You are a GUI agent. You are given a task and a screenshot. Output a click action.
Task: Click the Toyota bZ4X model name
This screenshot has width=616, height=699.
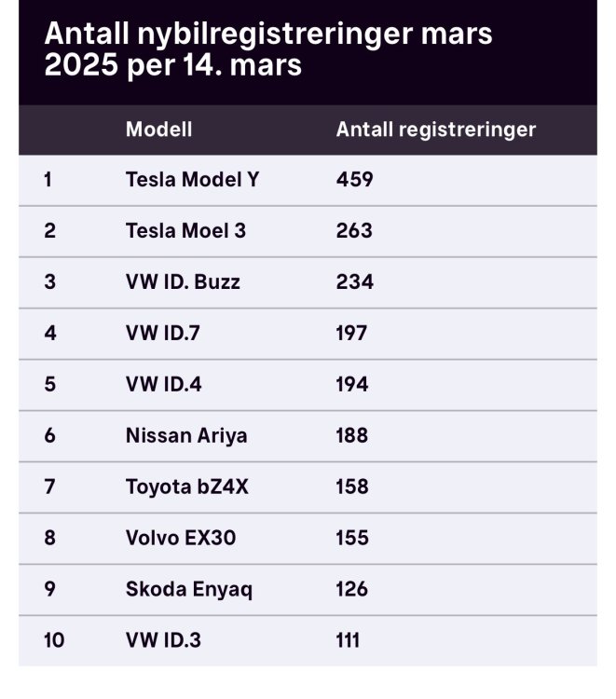click(187, 487)
